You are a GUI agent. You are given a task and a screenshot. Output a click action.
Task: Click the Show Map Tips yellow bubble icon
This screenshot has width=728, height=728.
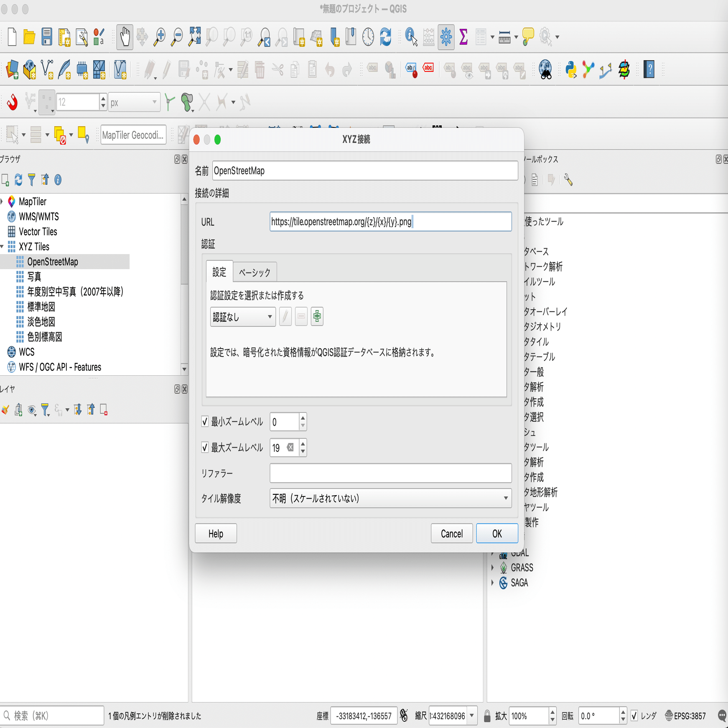[x=528, y=37]
